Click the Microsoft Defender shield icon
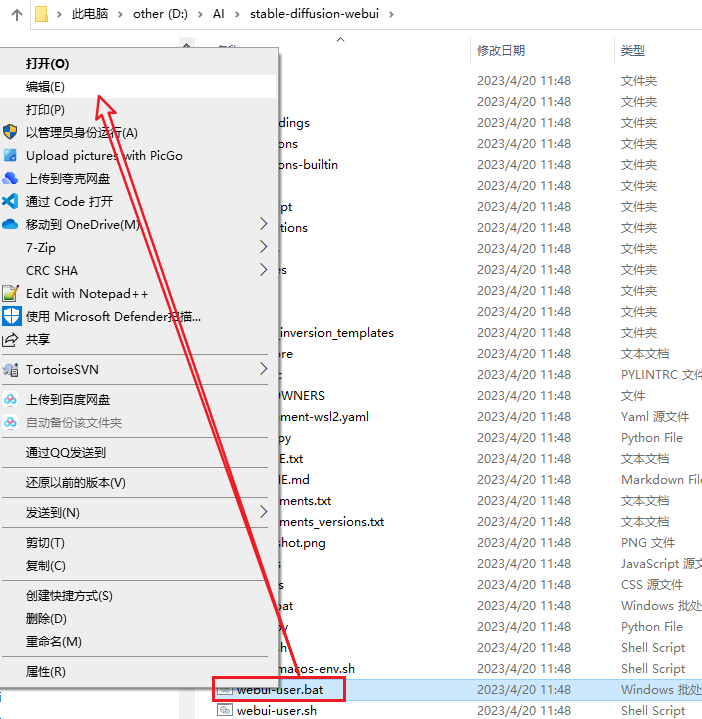 tap(11, 316)
